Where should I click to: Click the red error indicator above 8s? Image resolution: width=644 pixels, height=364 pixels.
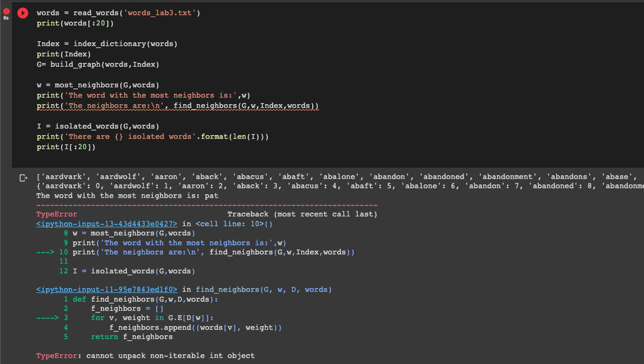(x=6, y=11)
